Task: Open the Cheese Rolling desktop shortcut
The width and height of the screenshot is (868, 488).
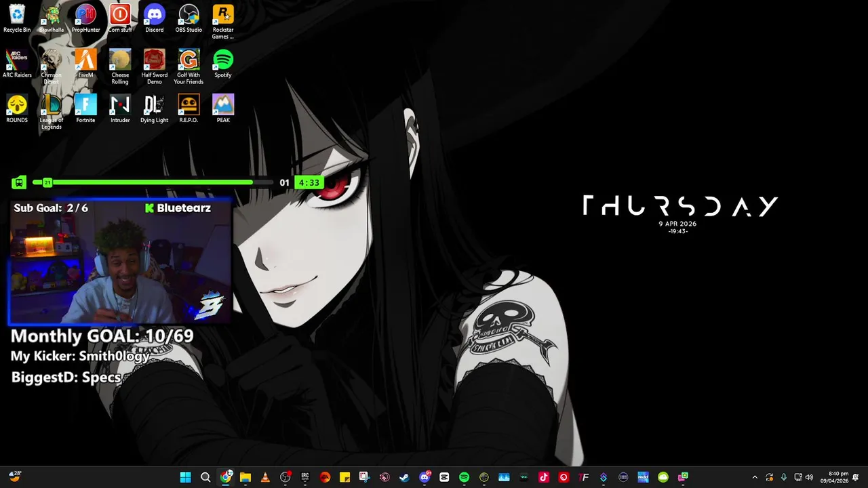Action: coord(120,67)
